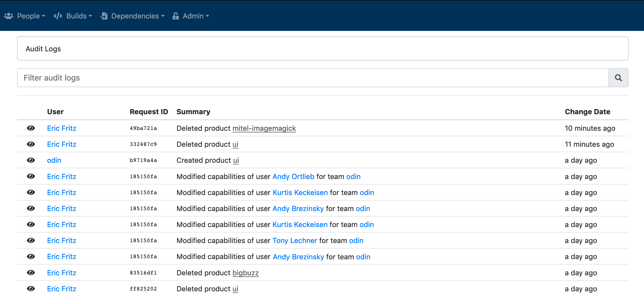Click eye icon beside odin user row
This screenshot has width=644, height=304.
(31, 160)
